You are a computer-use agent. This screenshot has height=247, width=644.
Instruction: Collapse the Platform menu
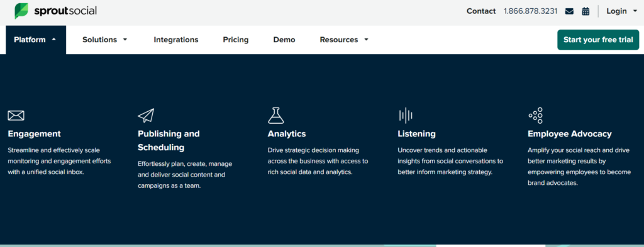point(36,40)
